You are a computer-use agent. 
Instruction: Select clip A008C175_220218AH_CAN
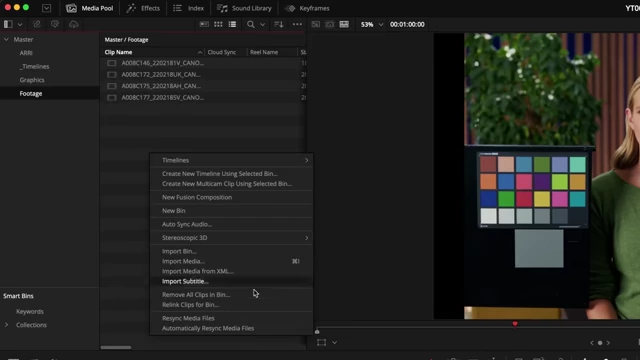161,86
